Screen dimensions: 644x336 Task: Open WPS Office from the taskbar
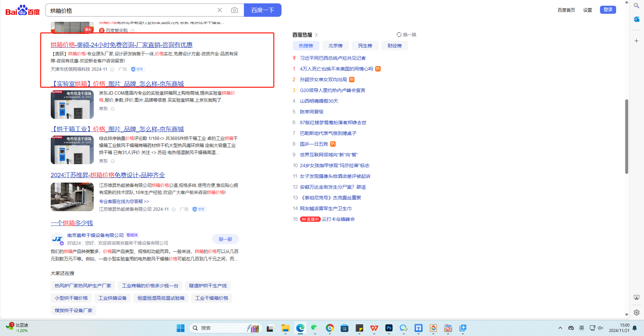(x=374, y=328)
